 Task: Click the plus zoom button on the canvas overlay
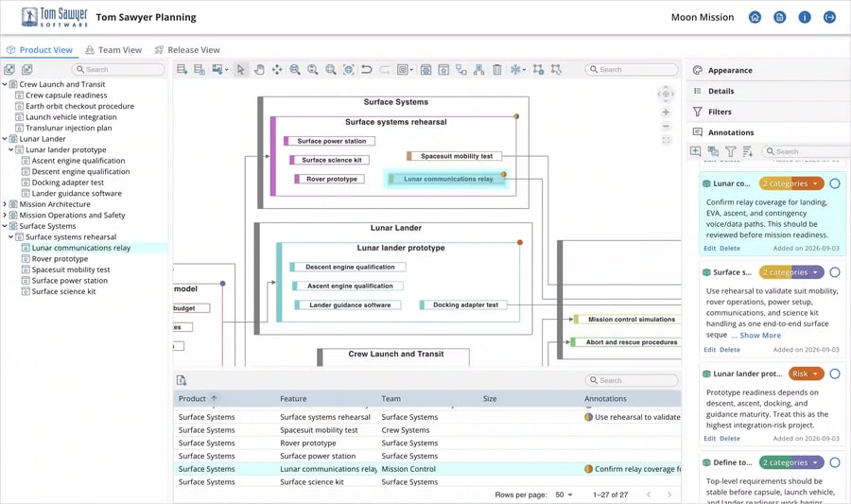point(666,113)
